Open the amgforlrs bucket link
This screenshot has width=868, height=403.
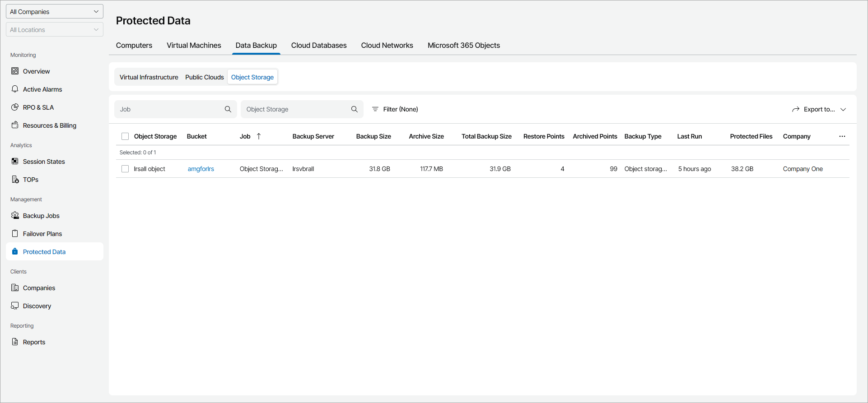coord(201,169)
